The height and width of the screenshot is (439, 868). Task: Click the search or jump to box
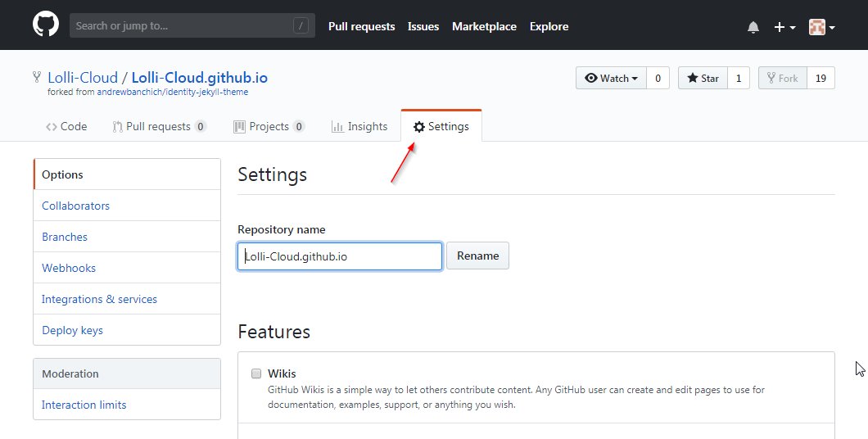click(x=192, y=25)
